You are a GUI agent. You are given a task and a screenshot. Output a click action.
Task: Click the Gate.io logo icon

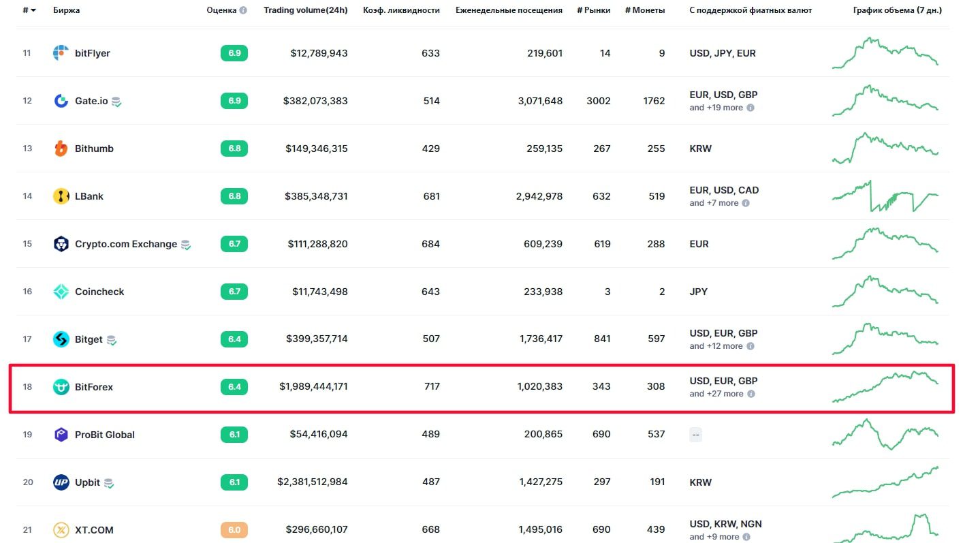point(61,101)
